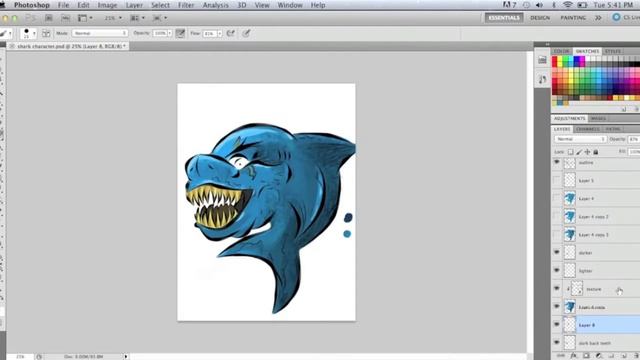The width and height of the screenshot is (640, 360).
Task: Switch to the Painting workspace
Action: 573,18
